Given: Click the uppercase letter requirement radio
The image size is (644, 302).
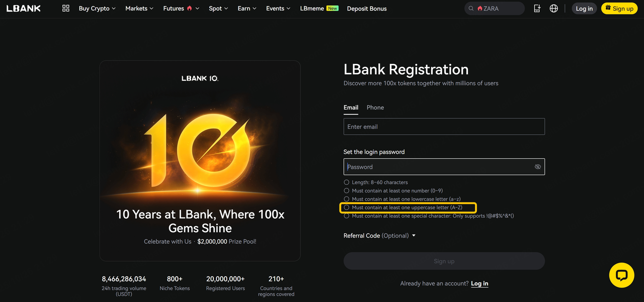Looking at the screenshot, I should click(347, 208).
